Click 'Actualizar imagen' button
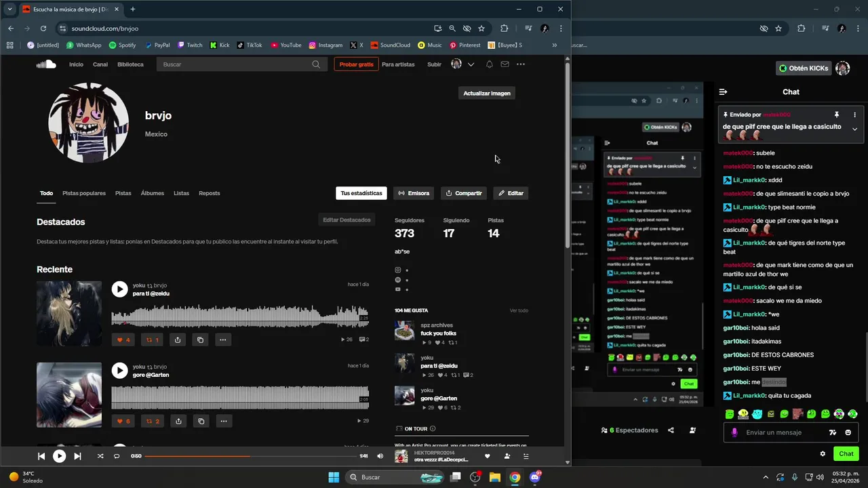 [487, 93]
